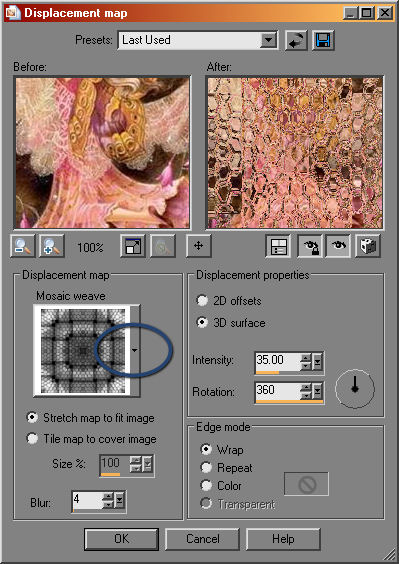Click the resize dialog preview icon
Screen dimensions: 399x564
tap(133, 246)
